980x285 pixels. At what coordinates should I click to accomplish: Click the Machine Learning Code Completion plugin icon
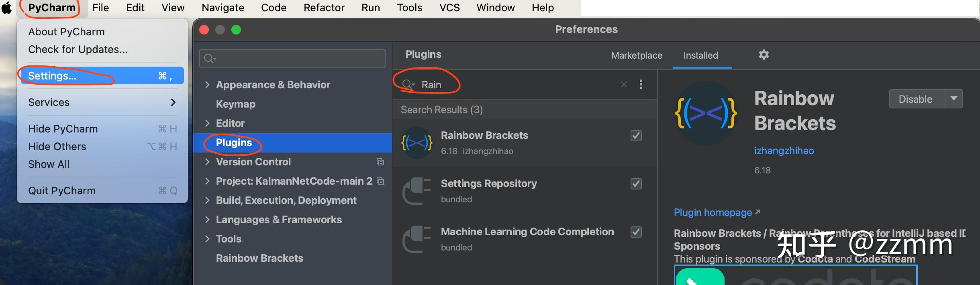tap(416, 239)
